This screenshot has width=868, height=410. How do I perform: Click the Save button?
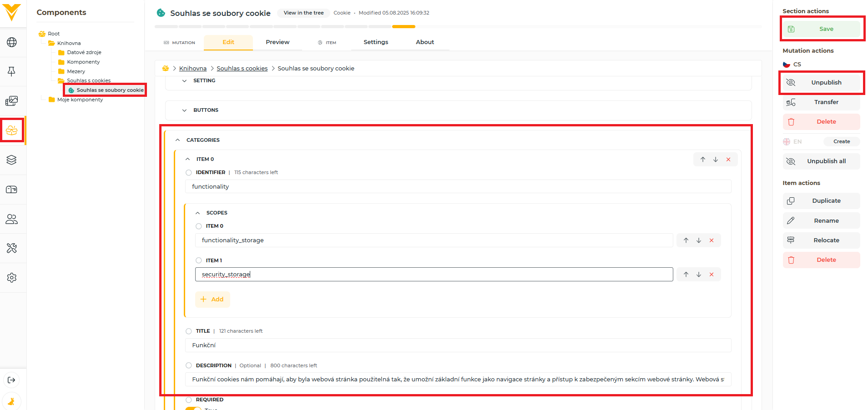822,29
